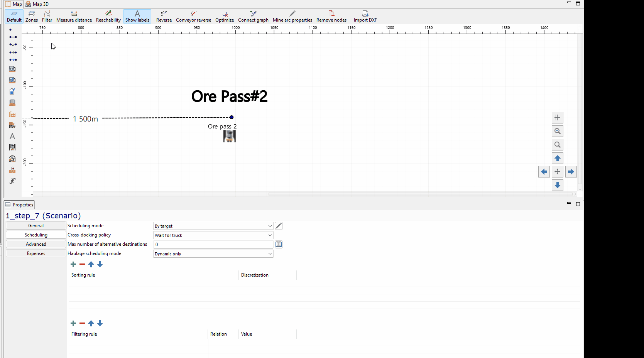This screenshot has width=644, height=358.
Task: Zoom out on the map
Action: point(557,145)
